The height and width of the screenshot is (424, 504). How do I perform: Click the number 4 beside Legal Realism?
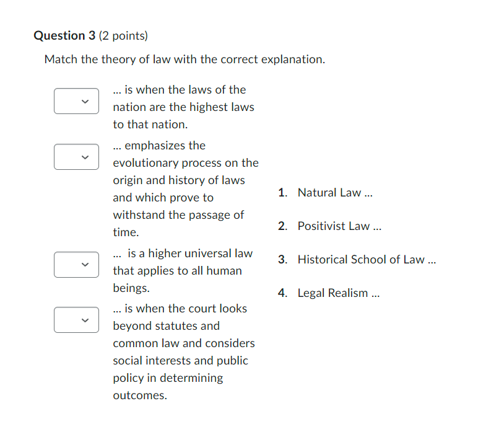282,293
